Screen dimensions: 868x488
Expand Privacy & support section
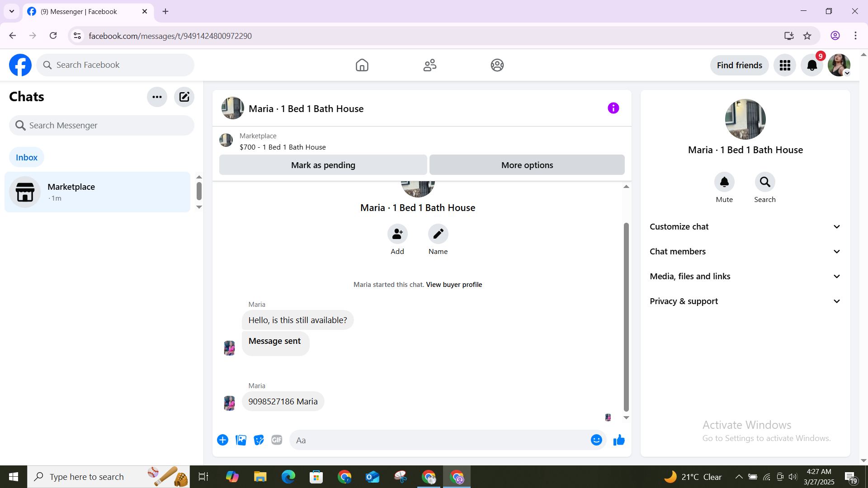745,301
